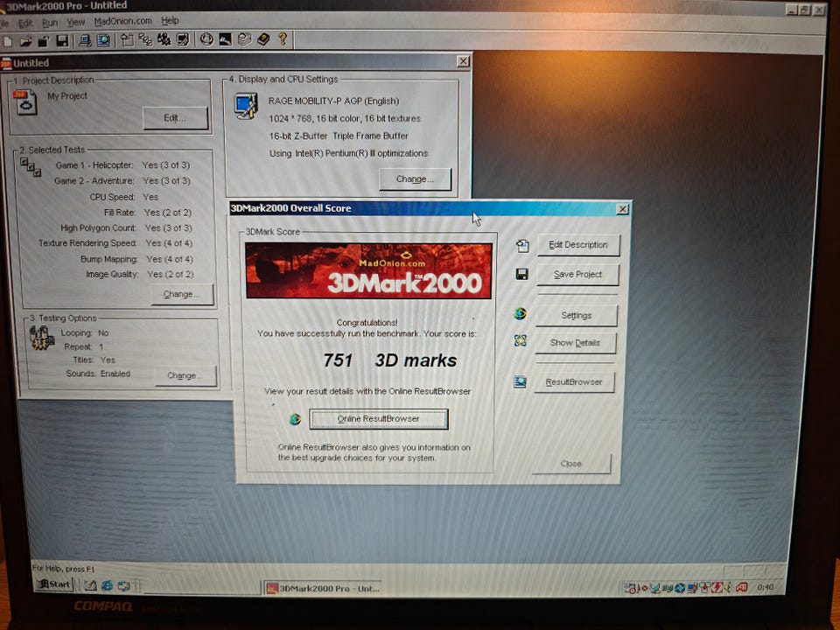Open the ResultBrowser button on right
The image size is (840, 630).
point(574,382)
